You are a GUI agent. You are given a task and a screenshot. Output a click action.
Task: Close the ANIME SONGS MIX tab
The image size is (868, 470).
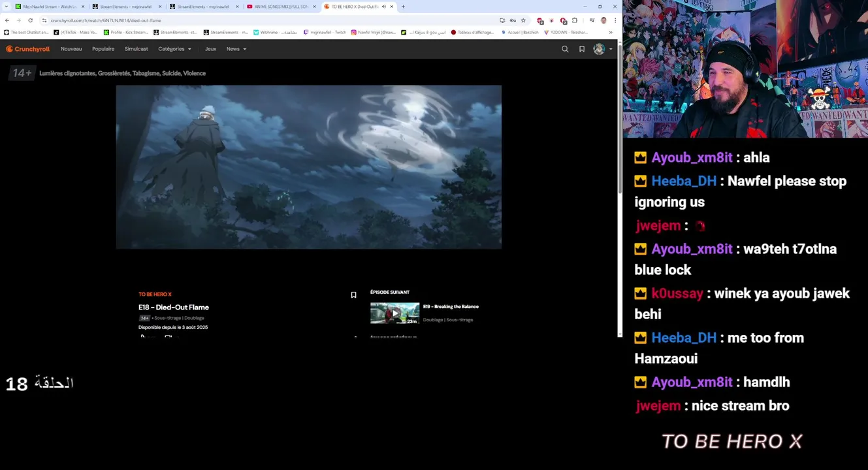[314, 7]
